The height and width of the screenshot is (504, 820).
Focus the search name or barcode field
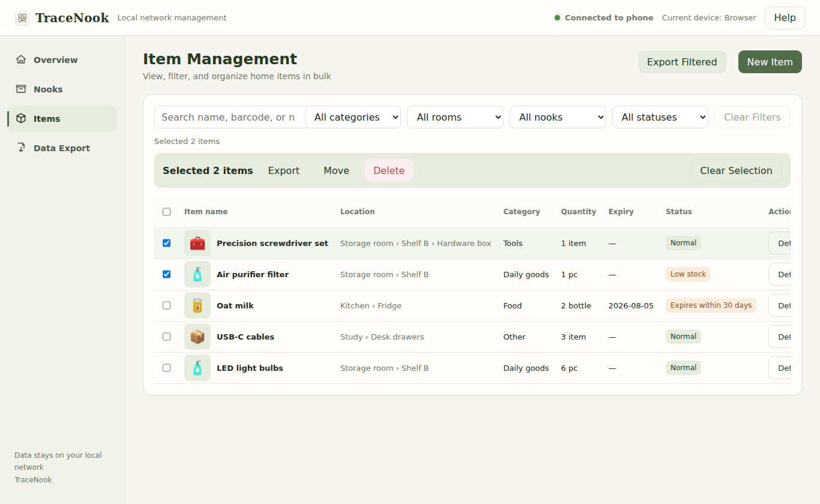pyautogui.click(x=230, y=117)
